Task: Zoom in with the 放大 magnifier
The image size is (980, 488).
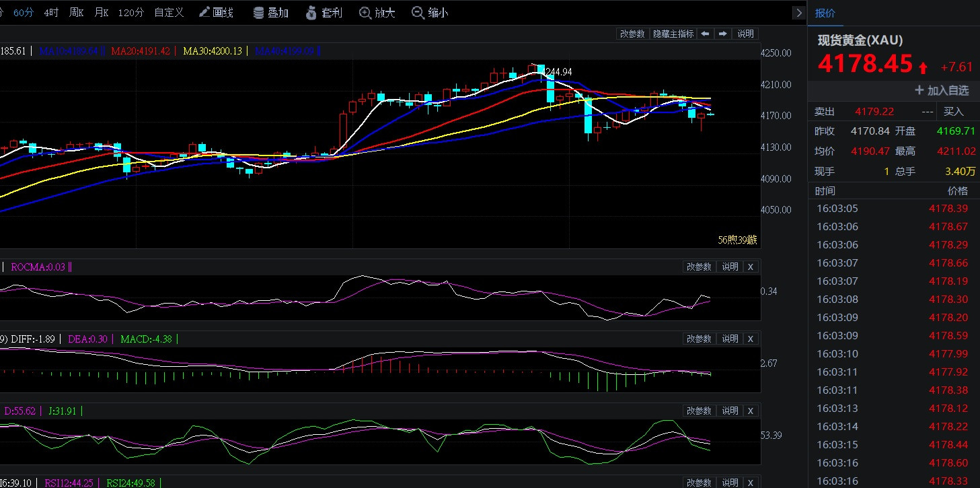Action: (x=377, y=13)
